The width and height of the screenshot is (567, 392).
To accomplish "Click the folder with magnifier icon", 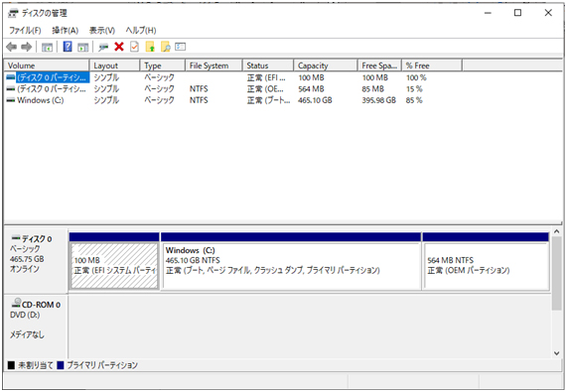I will point(166,47).
